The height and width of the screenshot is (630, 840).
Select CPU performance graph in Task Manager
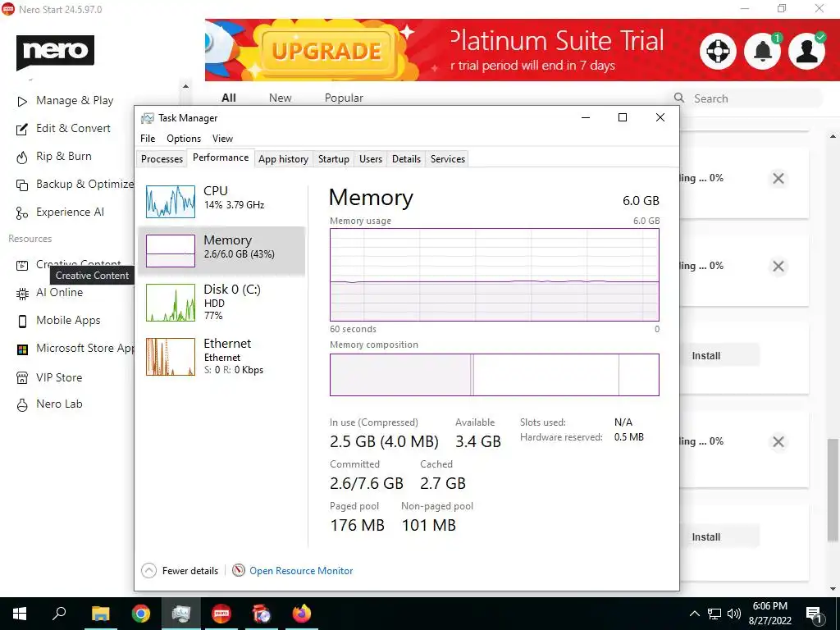(171, 202)
